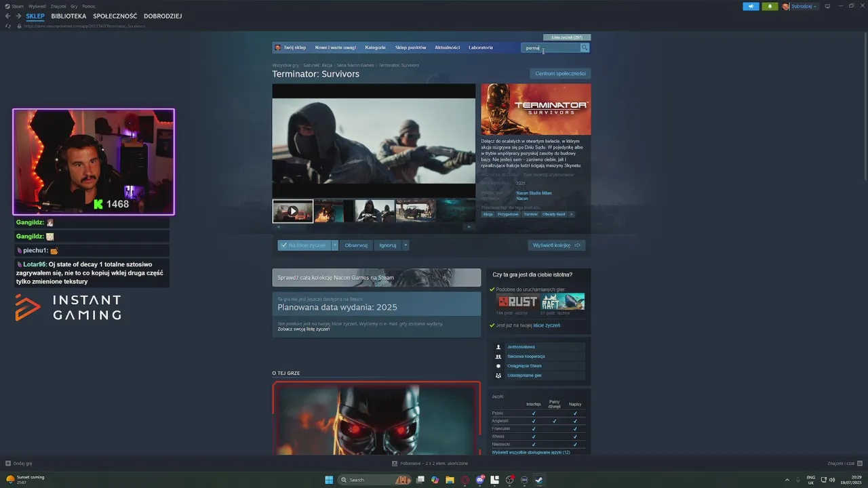Open the Znajomi i czat panel
This screenshot has height=488, width=868.
click(844, 464)
